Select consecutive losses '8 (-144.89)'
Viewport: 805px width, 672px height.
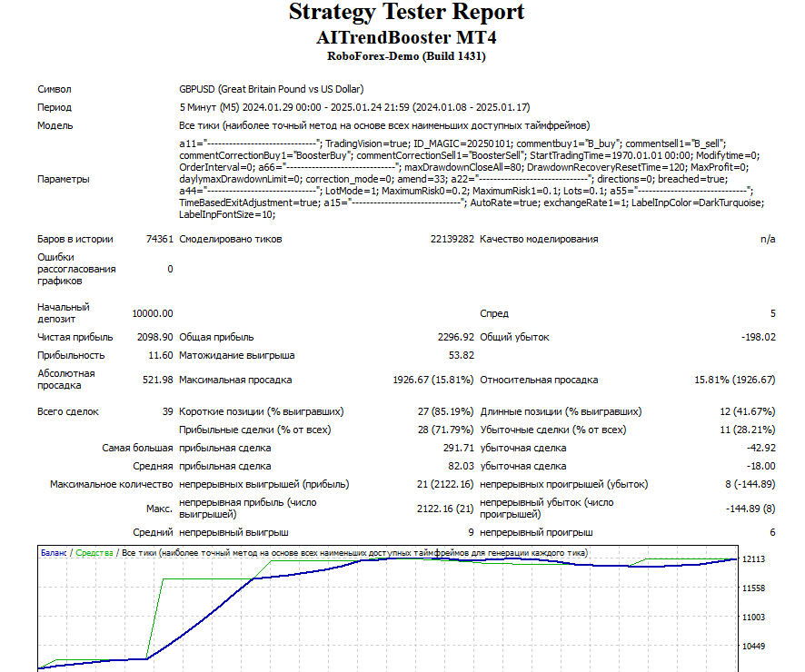(750, 484)
